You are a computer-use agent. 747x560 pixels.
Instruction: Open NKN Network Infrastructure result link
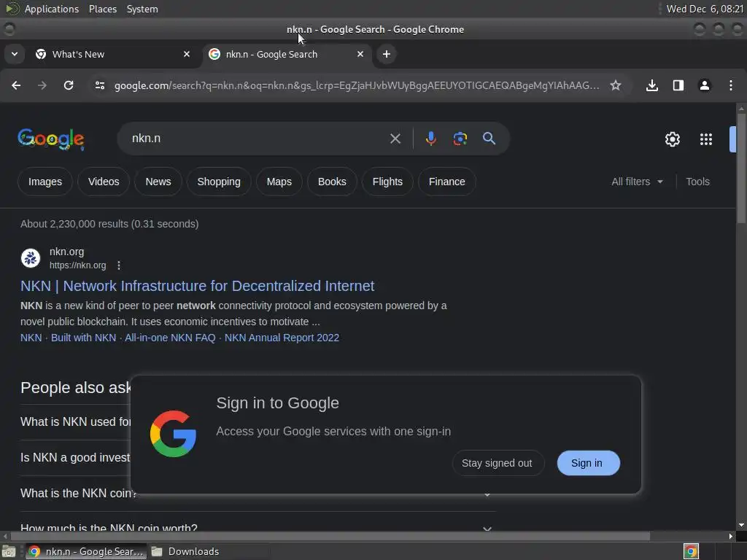click(197, 286)
